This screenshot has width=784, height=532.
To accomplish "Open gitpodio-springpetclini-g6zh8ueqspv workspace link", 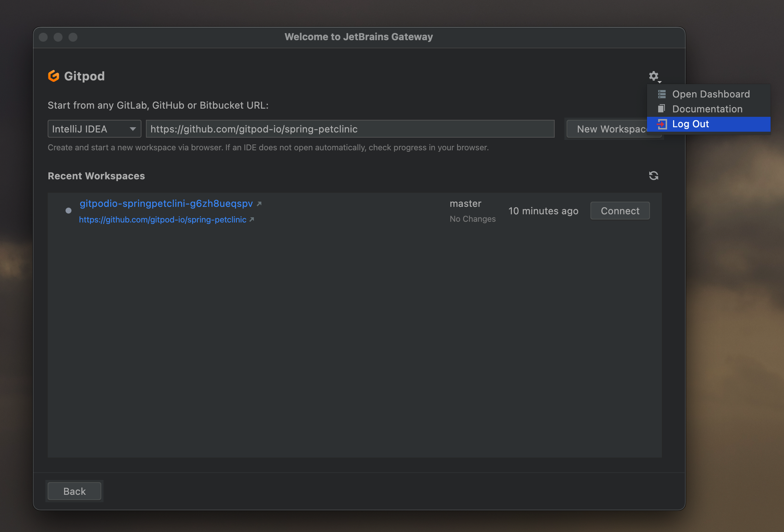I will (x=166, y=203).
